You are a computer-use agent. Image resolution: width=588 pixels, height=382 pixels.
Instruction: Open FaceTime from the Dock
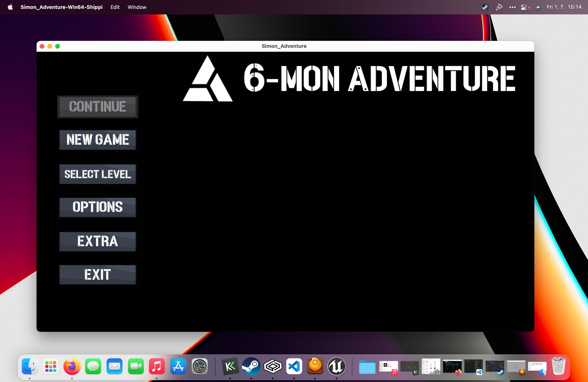coord(136,366)
